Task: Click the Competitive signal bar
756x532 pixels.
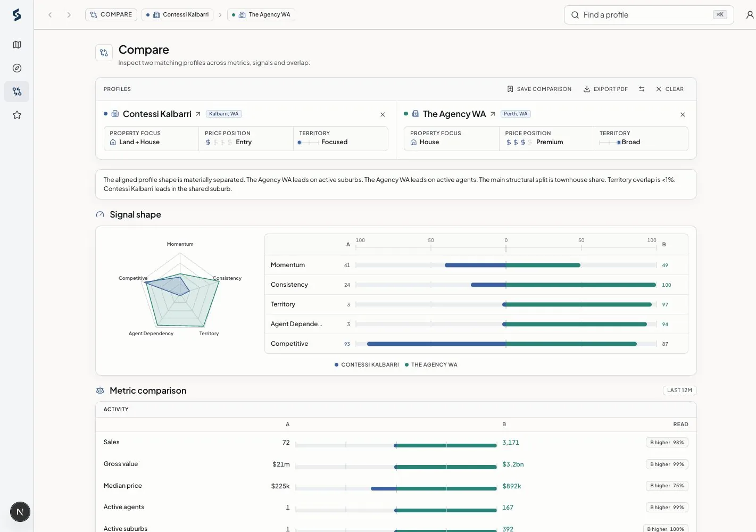Action: [506, 344]
